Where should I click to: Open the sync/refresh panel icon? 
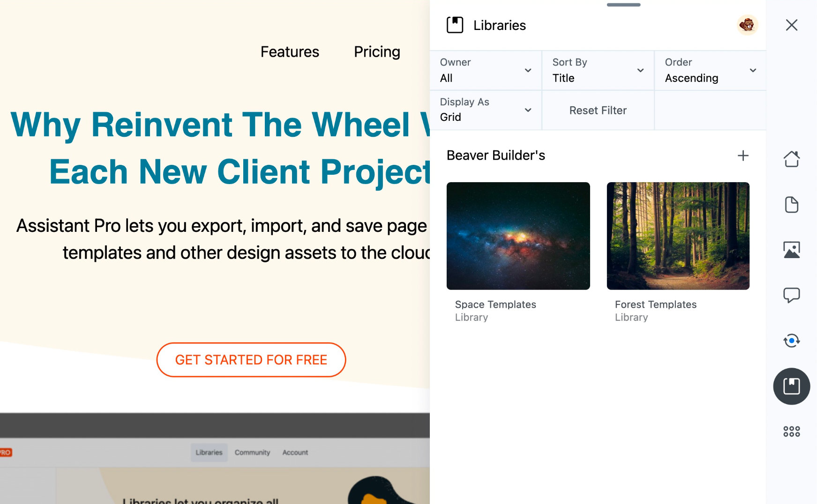point(792,341)
